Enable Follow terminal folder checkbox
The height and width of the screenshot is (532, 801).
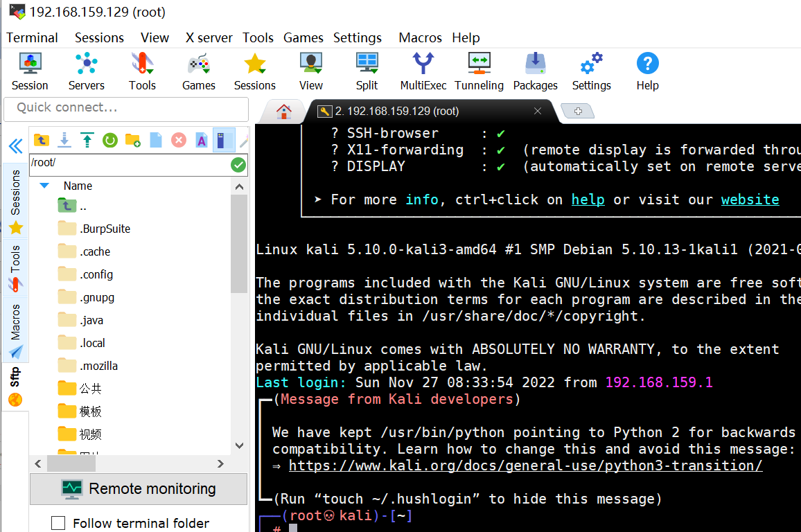[58, 523]
